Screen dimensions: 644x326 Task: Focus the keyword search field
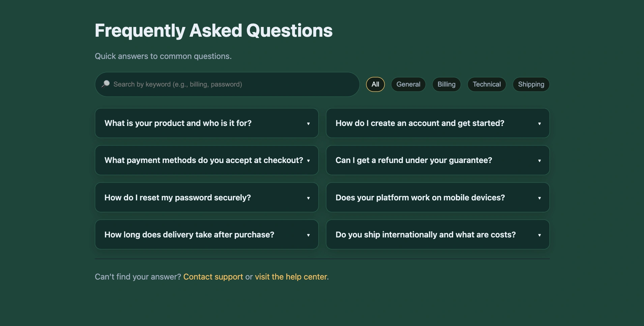click(x=227, y=84)
